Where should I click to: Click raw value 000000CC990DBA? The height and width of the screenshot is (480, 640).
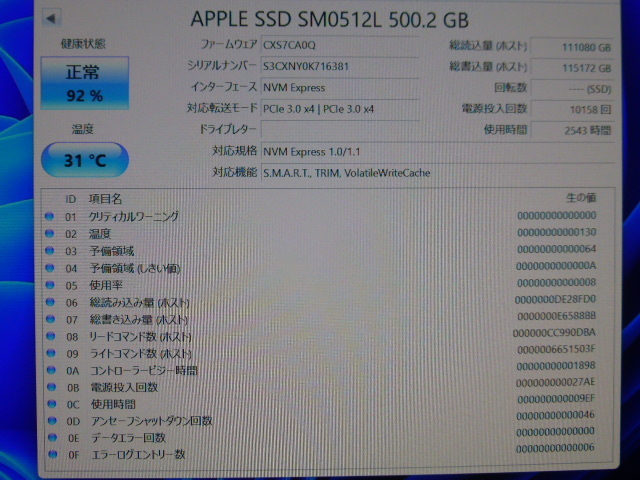point(554,333)
